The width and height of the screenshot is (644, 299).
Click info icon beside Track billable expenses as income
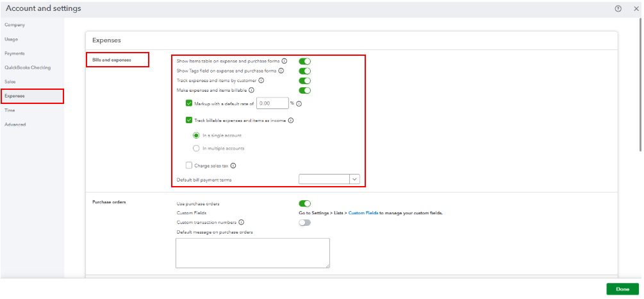click(x=291, y=121)
